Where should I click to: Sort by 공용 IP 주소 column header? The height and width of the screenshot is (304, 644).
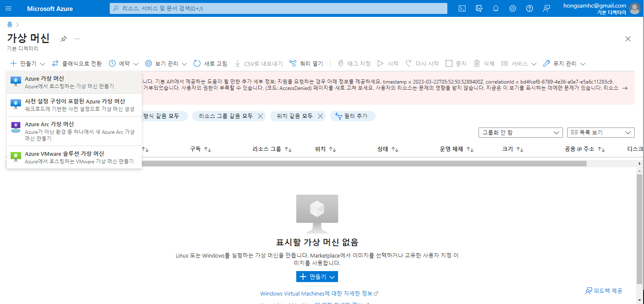pyautogui.click(x=585, y=149)
